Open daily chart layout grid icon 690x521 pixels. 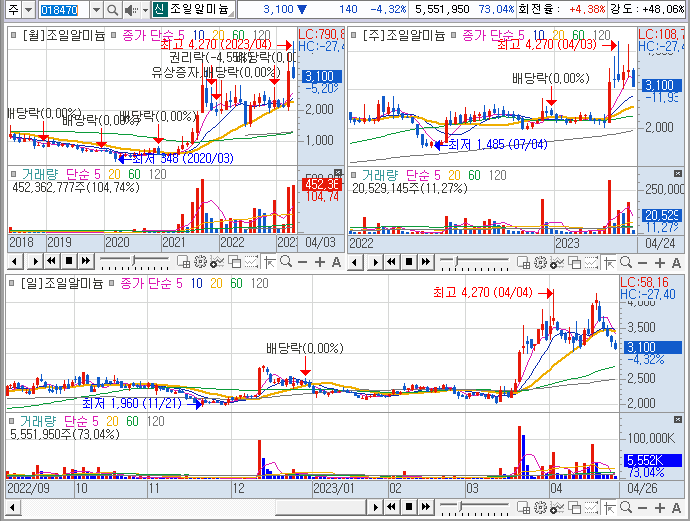(523, 507)
